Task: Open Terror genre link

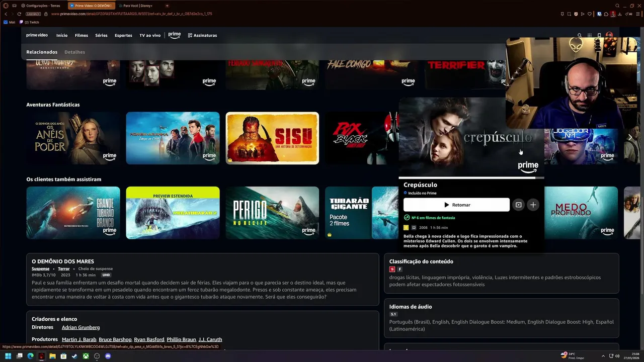Action: [x=64, y=269]
